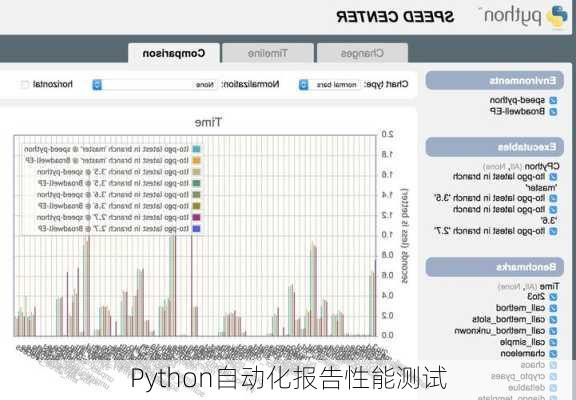Image resolution: width=576 pixels, height=400 pixels.
Task: Uncheck lto-pgo latest in branch '2.7'
Action: 553,231
